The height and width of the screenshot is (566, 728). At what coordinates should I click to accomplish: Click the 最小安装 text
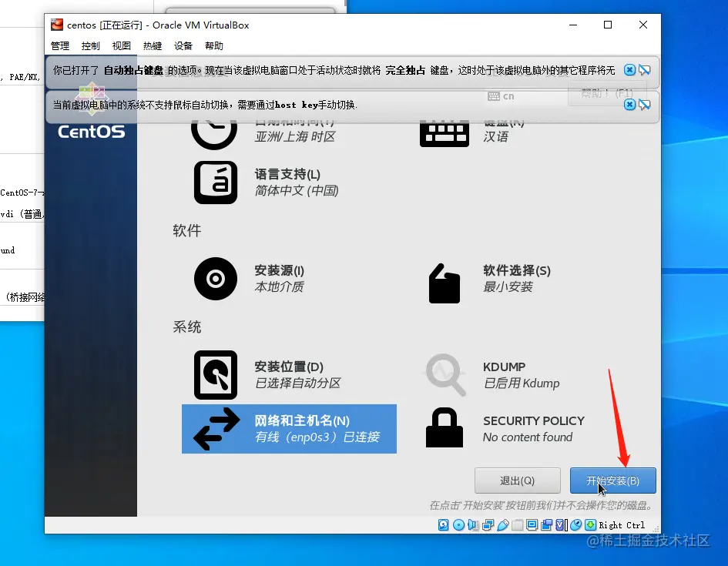(508, 286)
